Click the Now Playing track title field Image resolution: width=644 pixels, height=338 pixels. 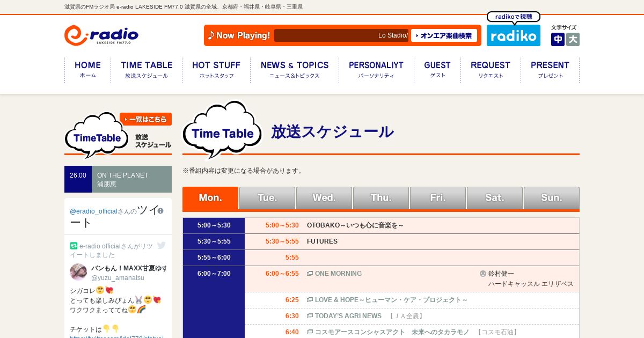tap(341, 35)
